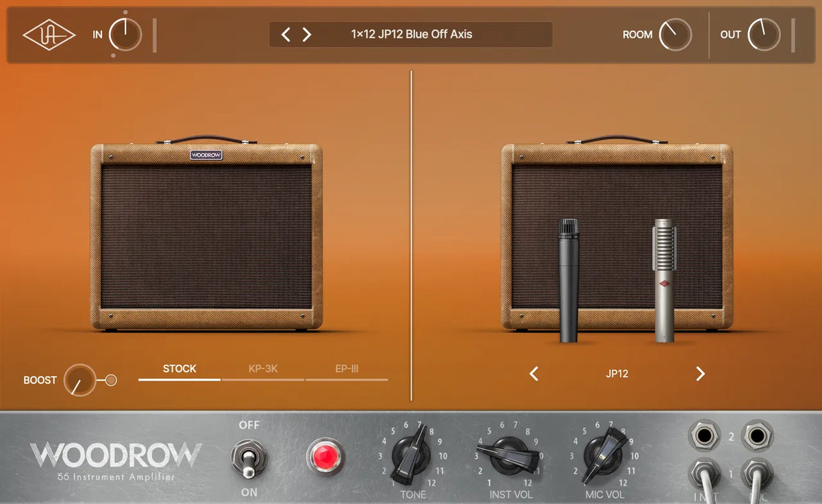Toggle the BOOST enable switch
822x504 pixels.
pos(110,379)
